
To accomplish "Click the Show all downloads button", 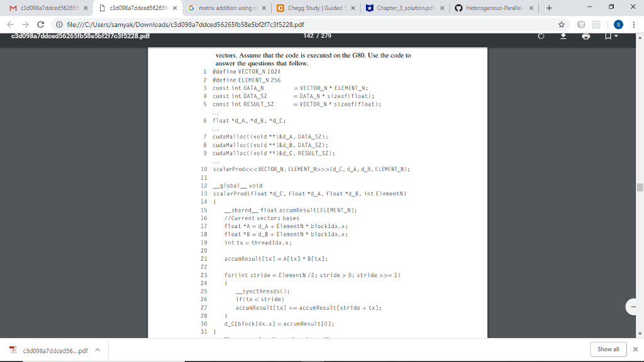I will [608, 349].
